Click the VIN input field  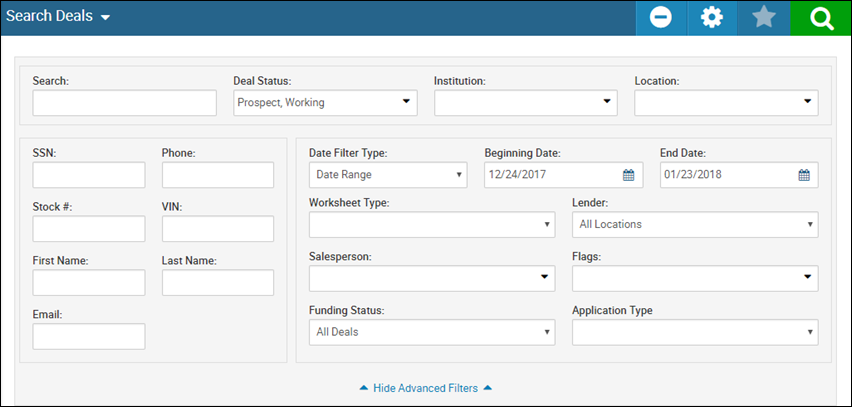(x=218, y=229)
